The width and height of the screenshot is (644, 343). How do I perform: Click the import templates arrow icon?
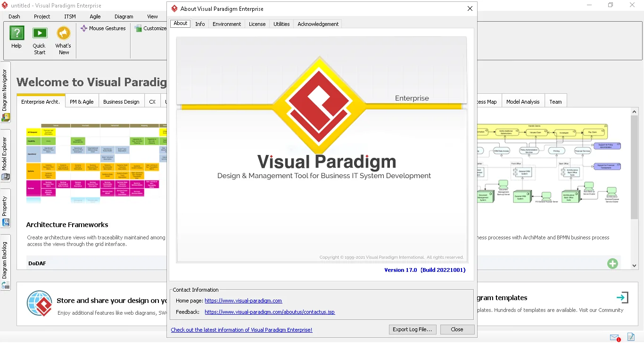click(622, 297)
